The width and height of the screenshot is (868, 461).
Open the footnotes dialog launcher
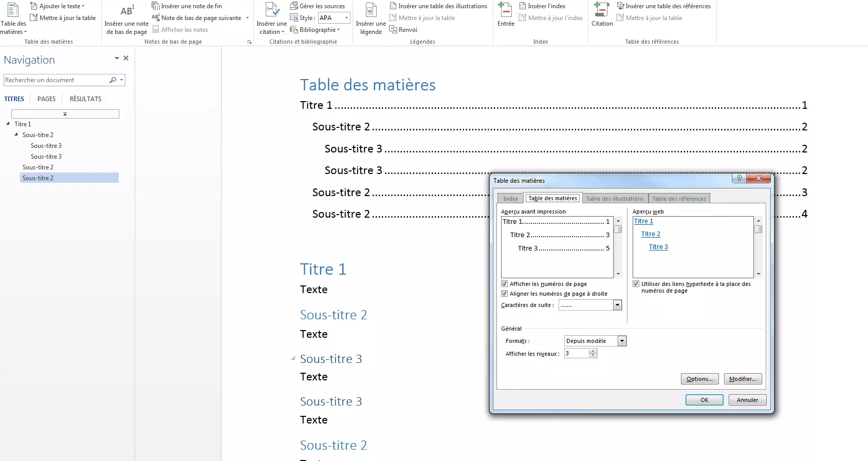click(249, 42)
